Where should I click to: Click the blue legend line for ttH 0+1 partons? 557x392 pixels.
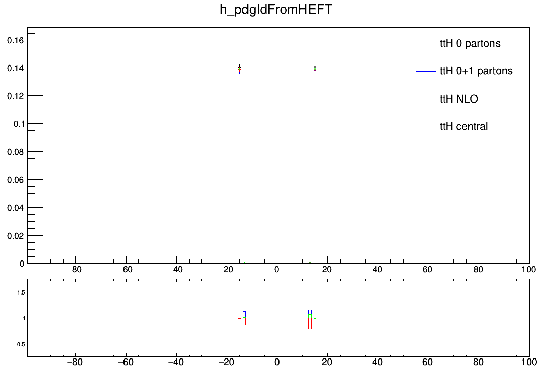426,72
